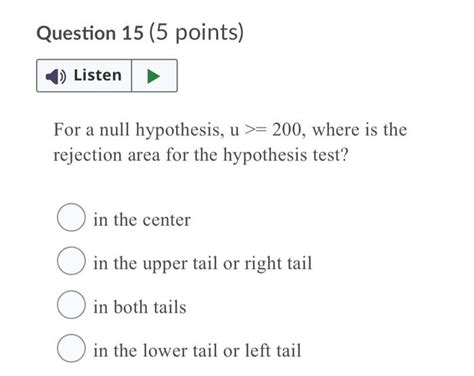Screen dimensions: 474x376
Task: Click the 'in the upper tail or right tail' text
Action: (203, 264)
